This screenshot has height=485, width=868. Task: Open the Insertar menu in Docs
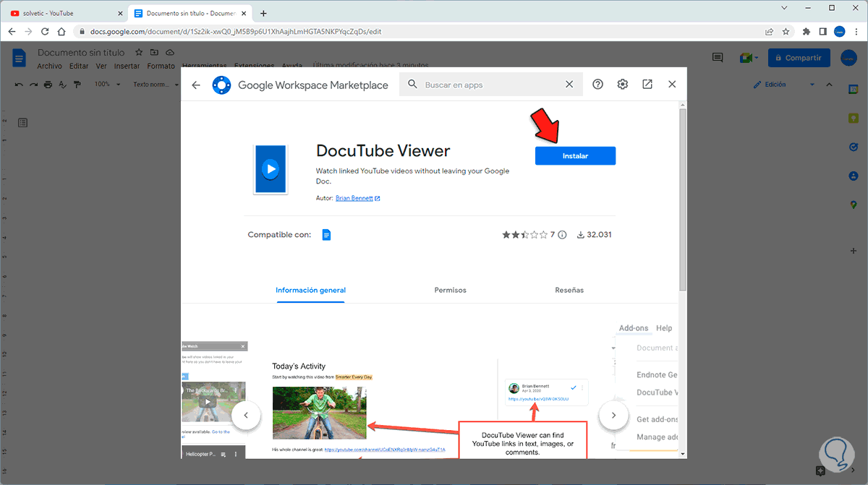(127, 66)
